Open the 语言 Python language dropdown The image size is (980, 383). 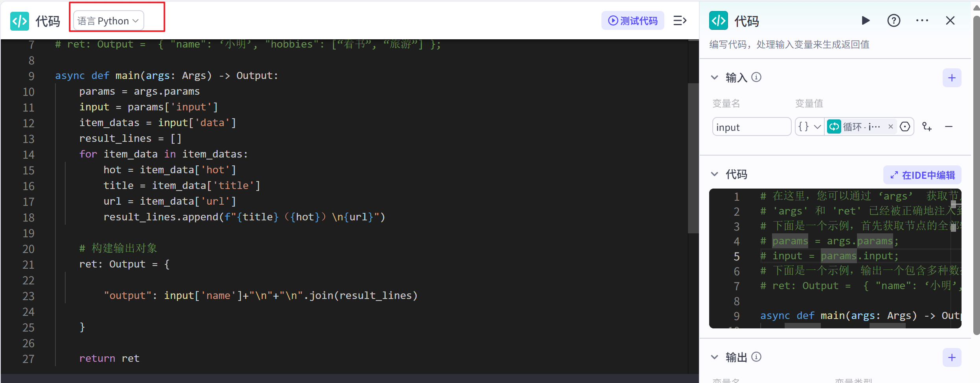coord(108,21)
